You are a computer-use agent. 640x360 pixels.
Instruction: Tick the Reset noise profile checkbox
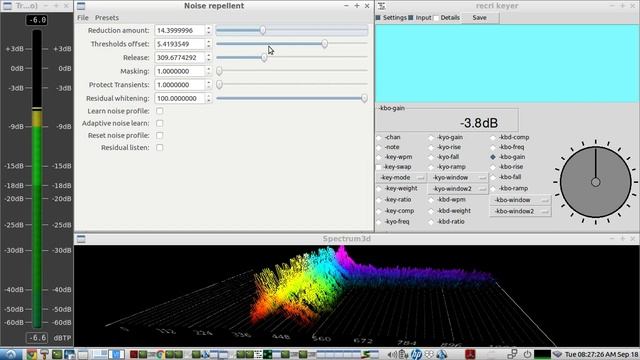tap(160, 136)
